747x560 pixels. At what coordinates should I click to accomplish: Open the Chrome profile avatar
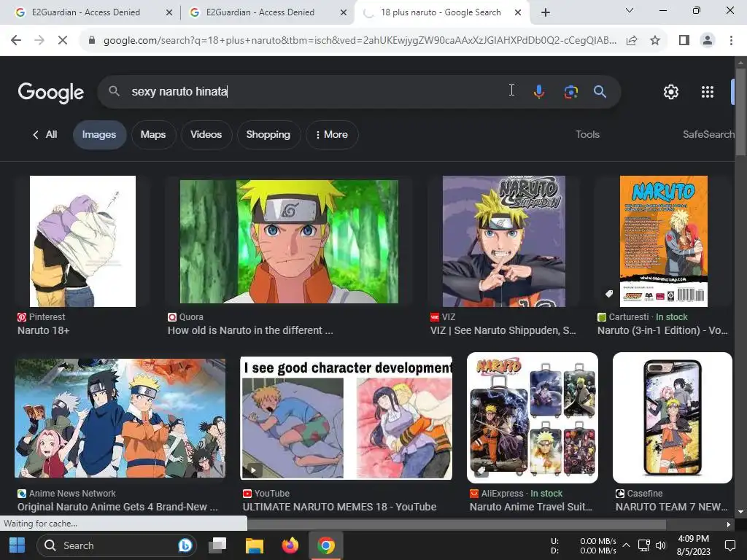click(x=708, y=40)
